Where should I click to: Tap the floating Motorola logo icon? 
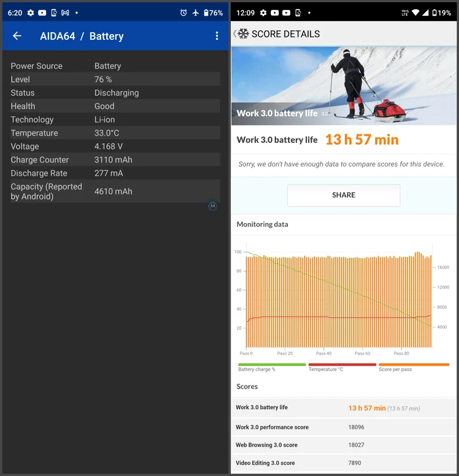click(x=212, y=206)
